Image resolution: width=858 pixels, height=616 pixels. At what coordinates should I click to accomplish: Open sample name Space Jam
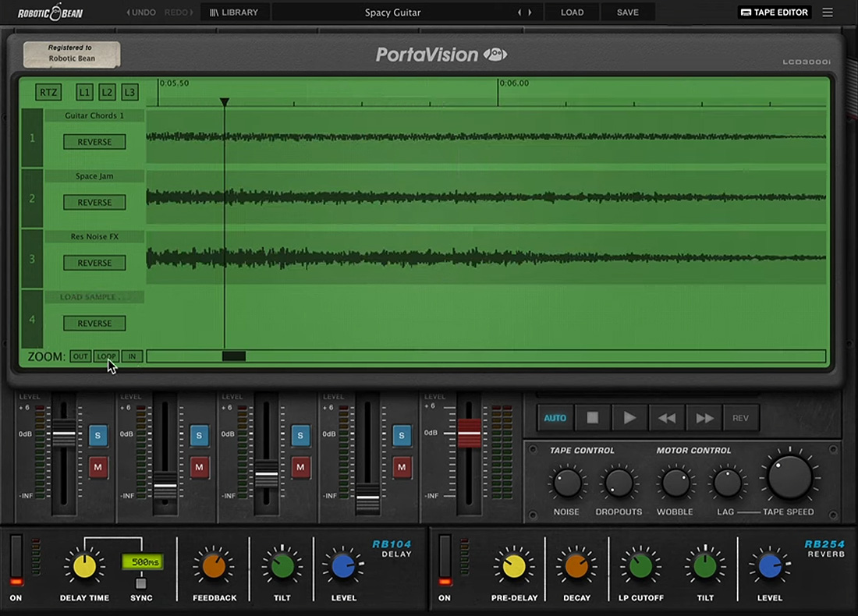point(94,176)
